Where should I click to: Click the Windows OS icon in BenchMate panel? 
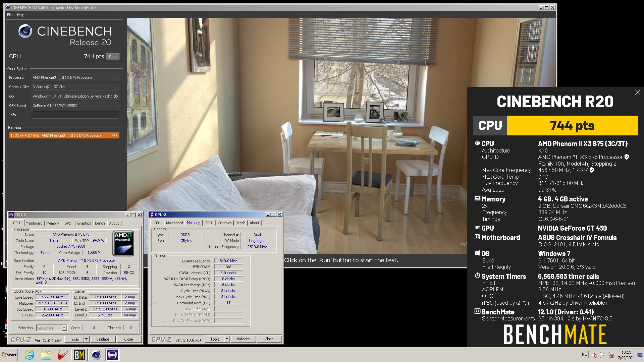tap(477, 253)
